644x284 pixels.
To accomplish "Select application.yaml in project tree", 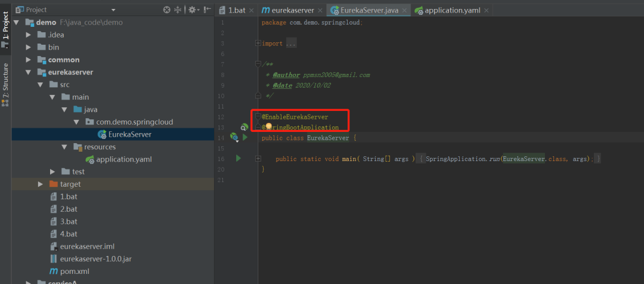I will click(x=124, y=159).
